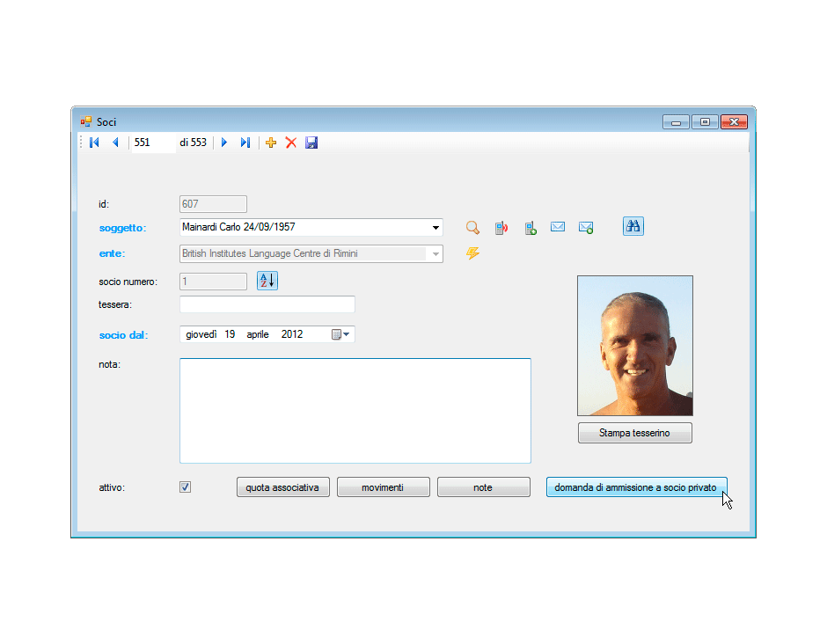Click the 'di 553' record count text
827x644 pixels.
point(193,143)
